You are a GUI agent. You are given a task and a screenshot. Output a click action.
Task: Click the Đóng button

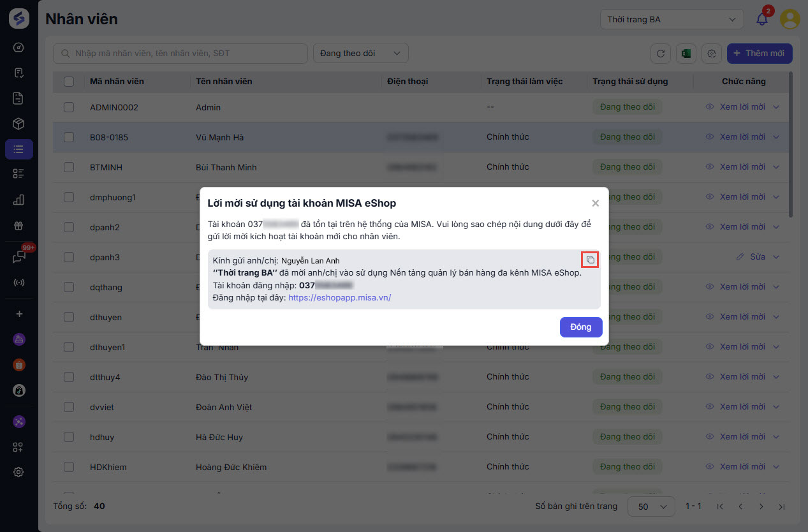click(580, 327)
